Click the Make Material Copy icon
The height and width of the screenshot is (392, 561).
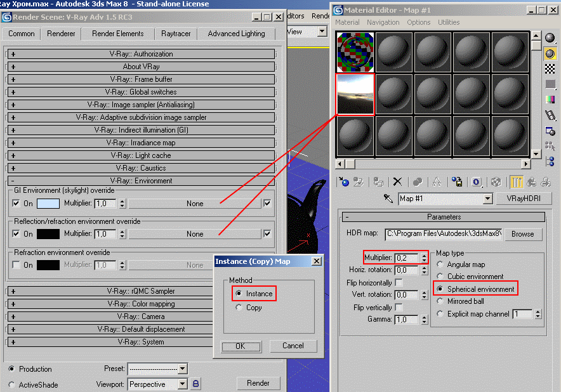point(418,181)
